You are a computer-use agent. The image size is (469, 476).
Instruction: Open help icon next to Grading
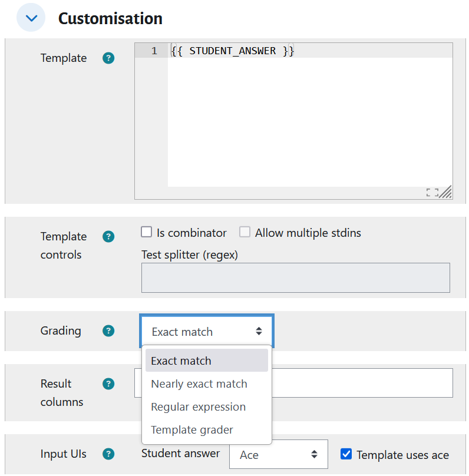108,330
